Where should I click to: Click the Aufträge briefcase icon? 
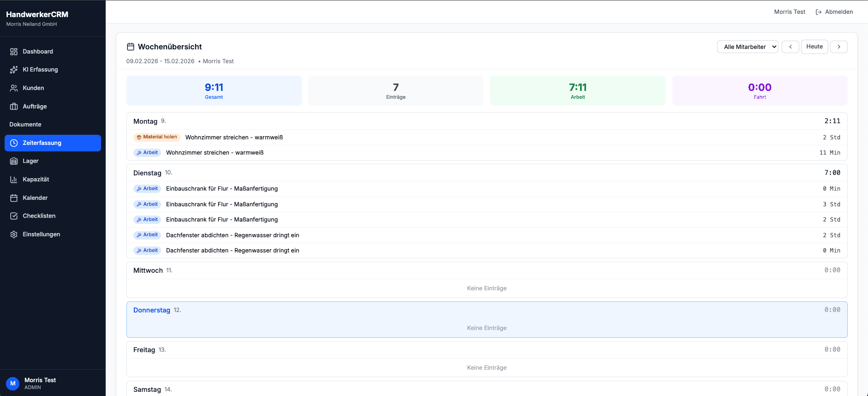coord(14,107)
